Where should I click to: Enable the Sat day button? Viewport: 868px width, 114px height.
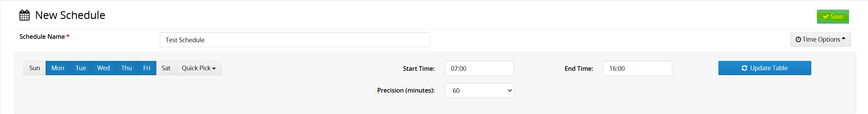tap(166, 68)
